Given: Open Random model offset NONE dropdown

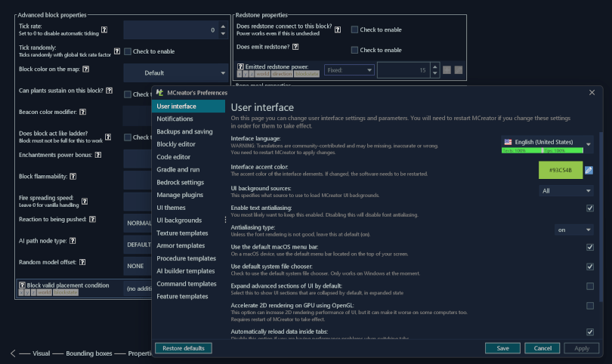Looking at the screenshot, I should pyautogui.click(x=138, y=266).
